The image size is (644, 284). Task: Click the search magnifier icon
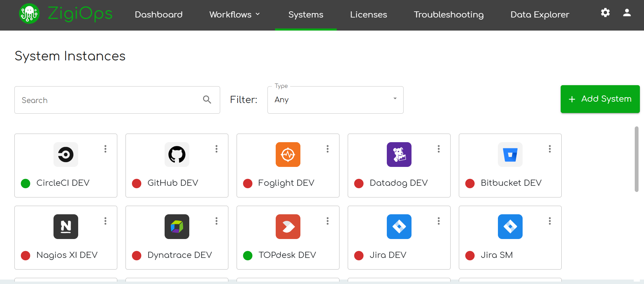[207, 100]
